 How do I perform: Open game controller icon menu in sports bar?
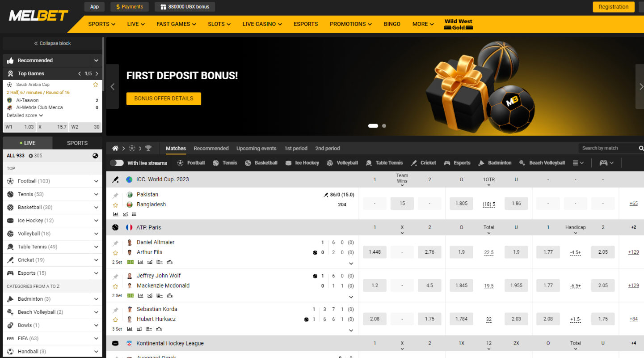pyautogui.click(x=606, y=163)
